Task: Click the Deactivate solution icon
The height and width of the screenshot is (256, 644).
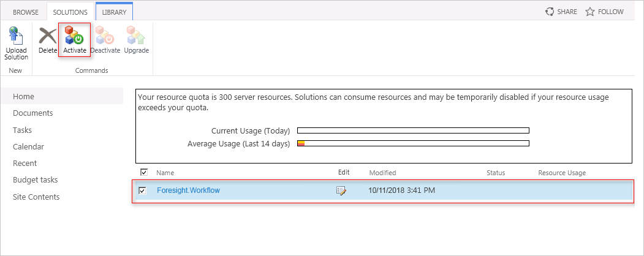Action: (x=105, y=36)
